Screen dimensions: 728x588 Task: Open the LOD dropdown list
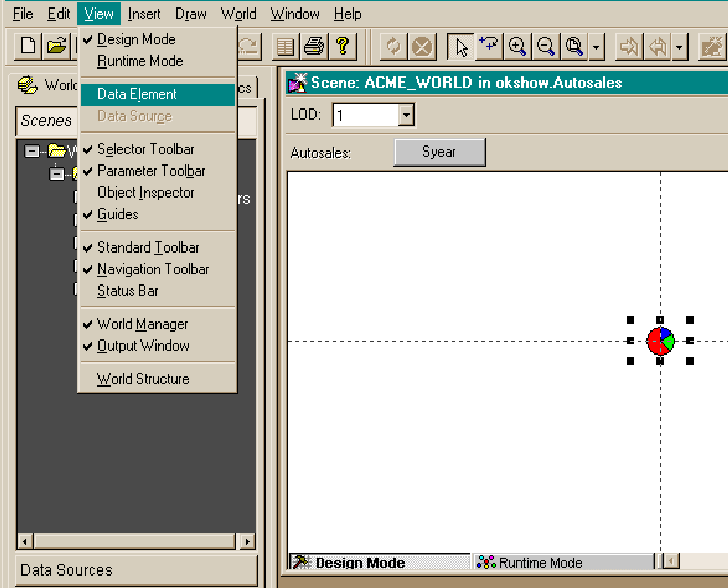click(405, 115)
